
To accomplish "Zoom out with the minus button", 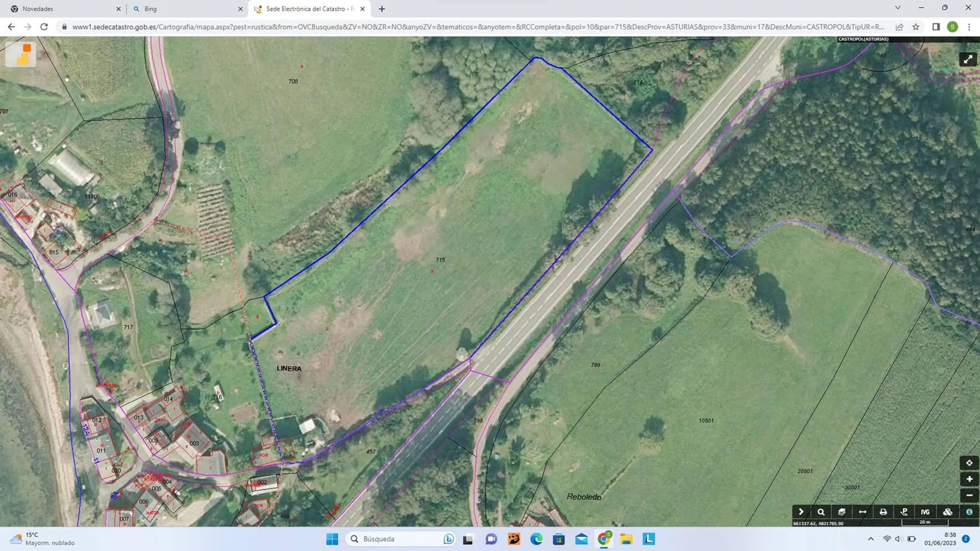I will click(969, 495).
